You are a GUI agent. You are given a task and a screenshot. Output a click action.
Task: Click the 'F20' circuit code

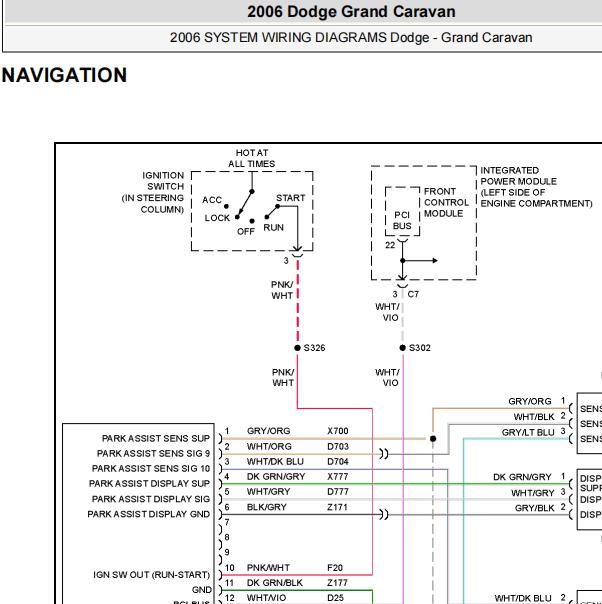pyautogui.click(x=335, y=568)
